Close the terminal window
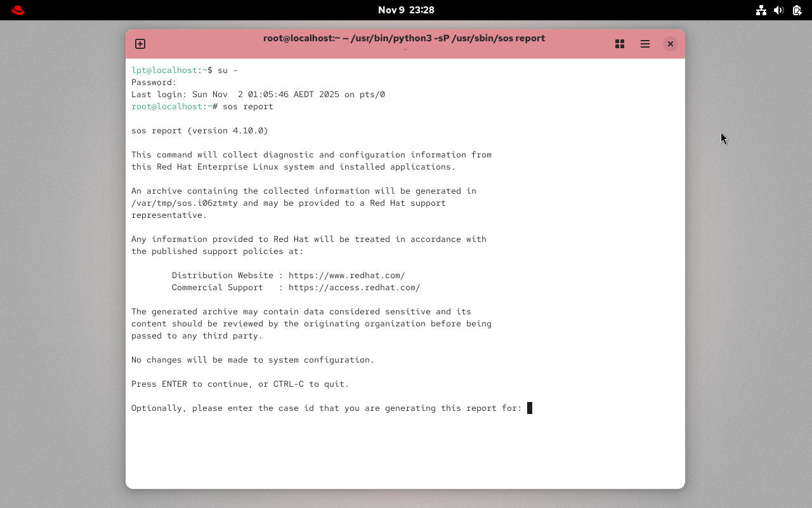This screenshot has height=508, width=812. (x=670, y=44)
